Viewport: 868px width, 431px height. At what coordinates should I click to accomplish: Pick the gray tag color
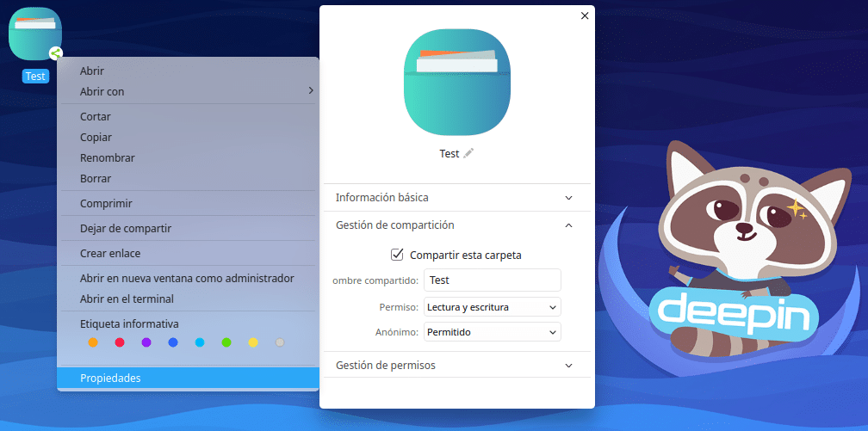pyautogui.click(x=280, y=342)
